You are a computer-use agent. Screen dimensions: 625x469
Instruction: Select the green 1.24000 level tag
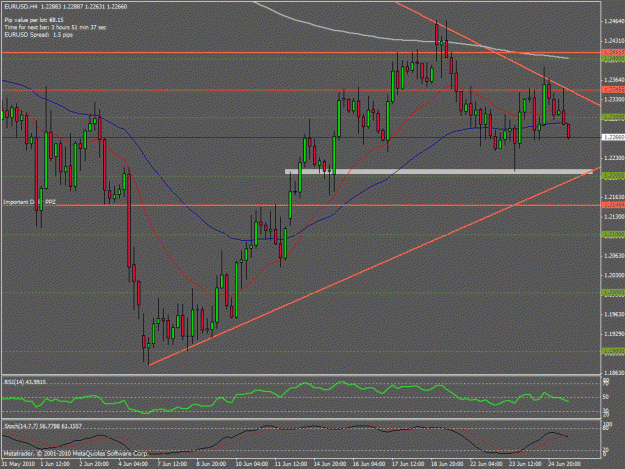pyautogui.click(x=613, y=59)
